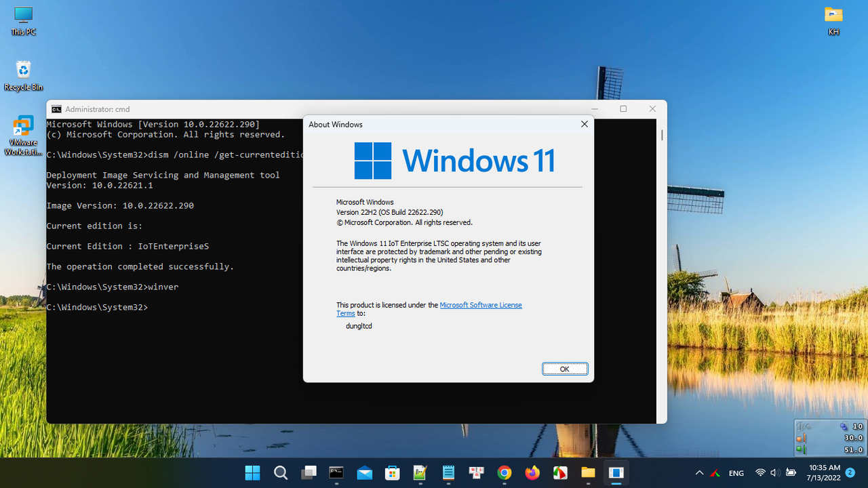Viewport: 868px width, 488px height.
Task: Click the Windows 11 logo in the dialog
Action: 454,161
